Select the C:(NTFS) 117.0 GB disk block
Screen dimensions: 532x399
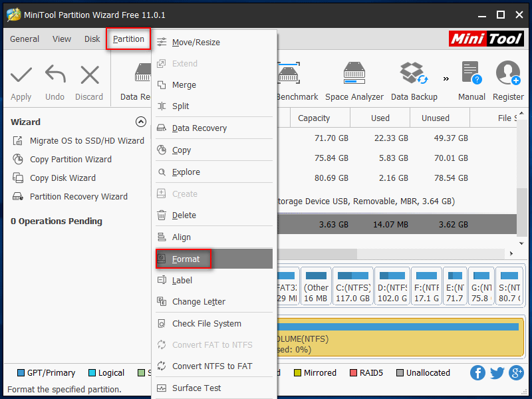353,287
